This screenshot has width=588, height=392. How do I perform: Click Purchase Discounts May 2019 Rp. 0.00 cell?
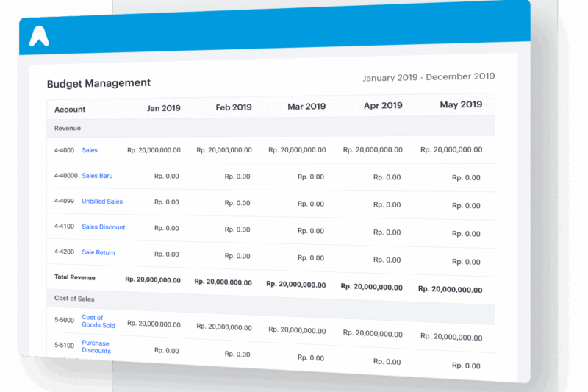click(466, 366)
